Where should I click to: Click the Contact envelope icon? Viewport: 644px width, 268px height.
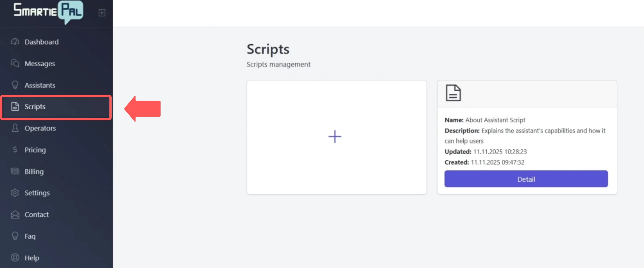pyautogui.click(x=15, y=214)
